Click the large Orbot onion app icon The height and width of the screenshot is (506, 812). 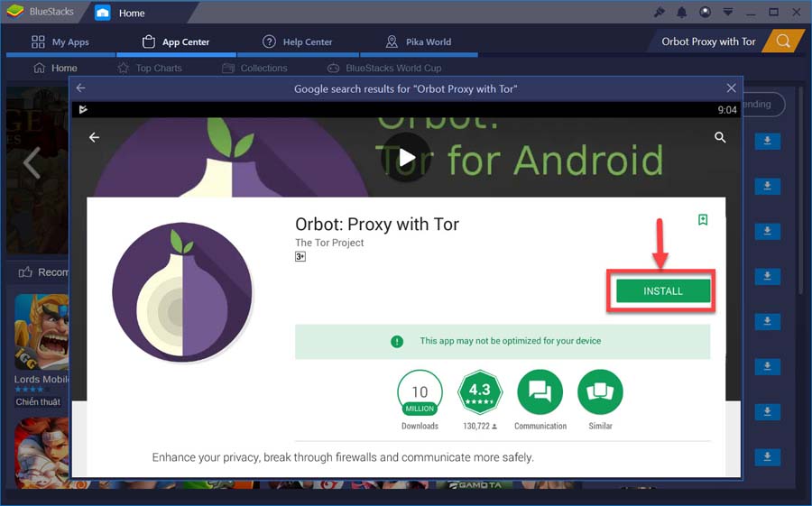[x=182, y=292]
